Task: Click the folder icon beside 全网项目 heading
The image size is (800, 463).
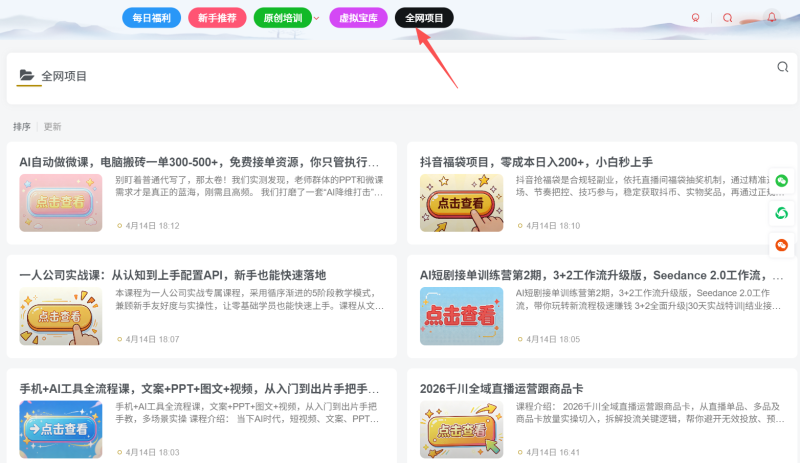Action: [27, 76]
